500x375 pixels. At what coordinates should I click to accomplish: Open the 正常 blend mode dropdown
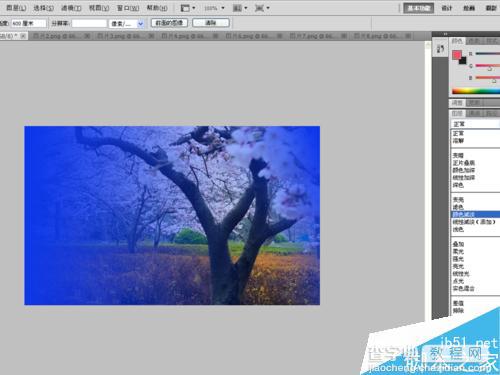(x=475, y=124)
